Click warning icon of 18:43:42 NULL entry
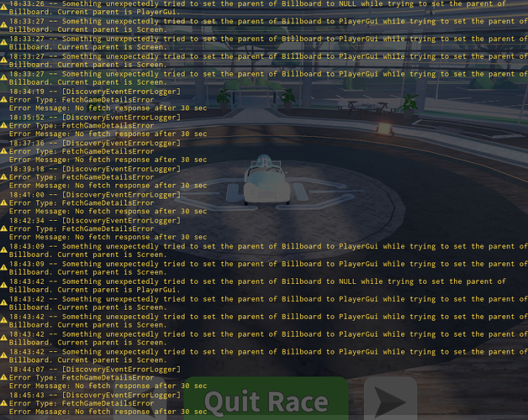The height and width of the screenshot is (420, 528). pyautogui.click(x=3, y=286)
